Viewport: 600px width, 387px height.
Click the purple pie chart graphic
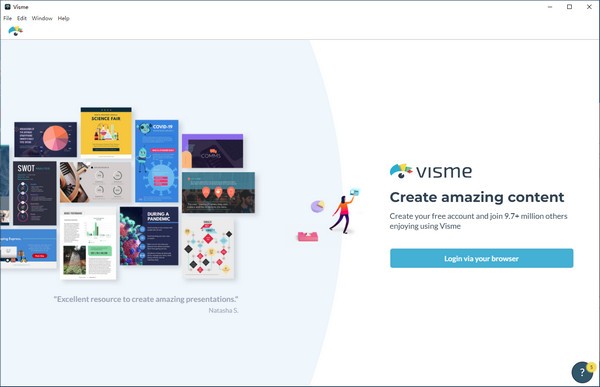318,206
